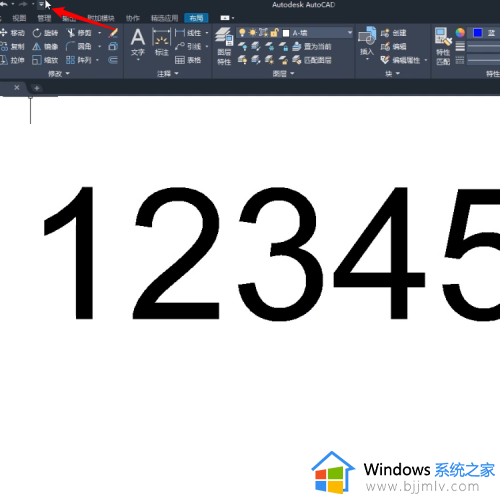Choose the Mirror (镜像) tool
This screenshot has width=500, height=500.
pos(45,46)
